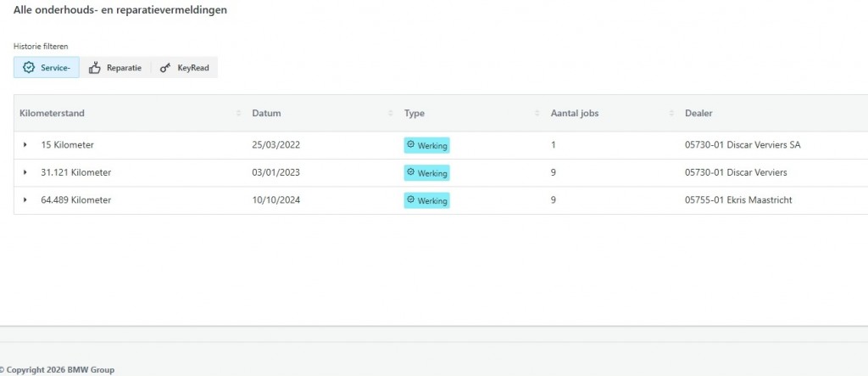Click the Aantal jobs column header
This screenshot has height=376, width=868.
[x=576, y=114]
